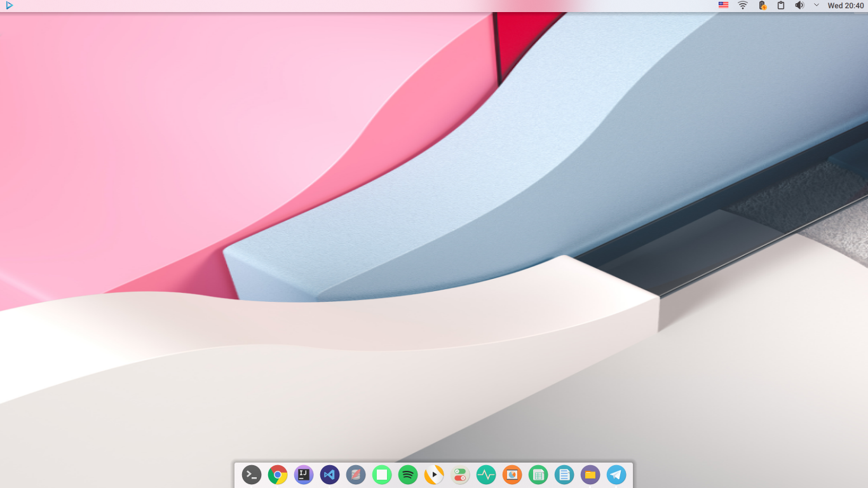Launch Telegram from the dock
Viewport: 868px width, 488px height.
[616, 475]
